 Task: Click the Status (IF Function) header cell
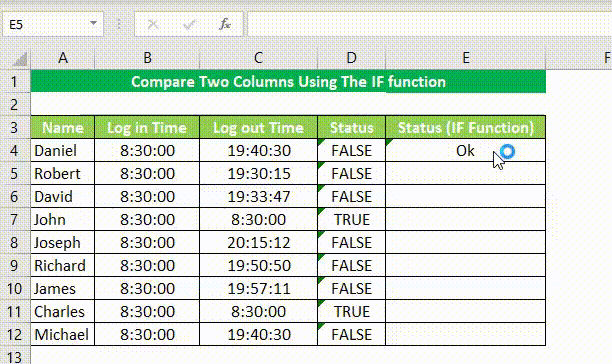point(466,128)
